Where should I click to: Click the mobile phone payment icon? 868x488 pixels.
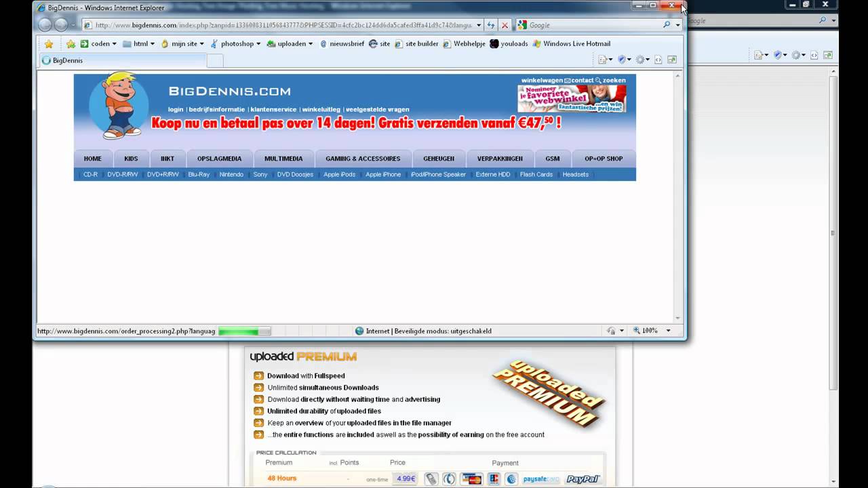pyautogui.click(x=431, y=479)
